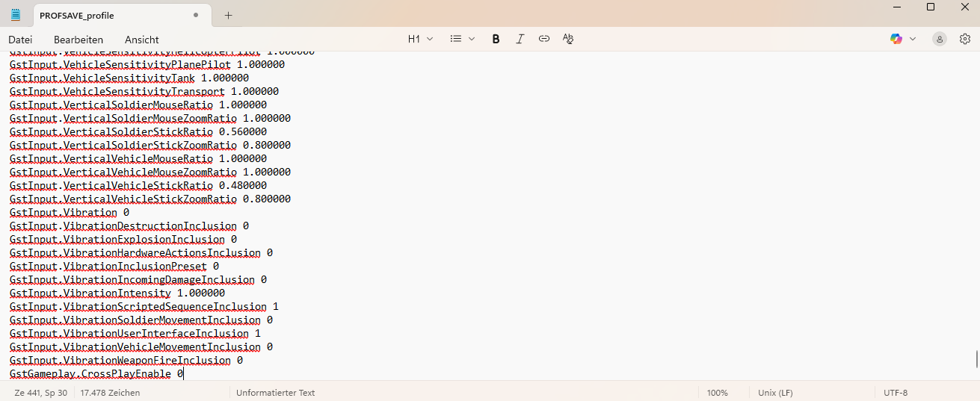Toggle bold formatting in the toolbar

(x=496, y=39)
